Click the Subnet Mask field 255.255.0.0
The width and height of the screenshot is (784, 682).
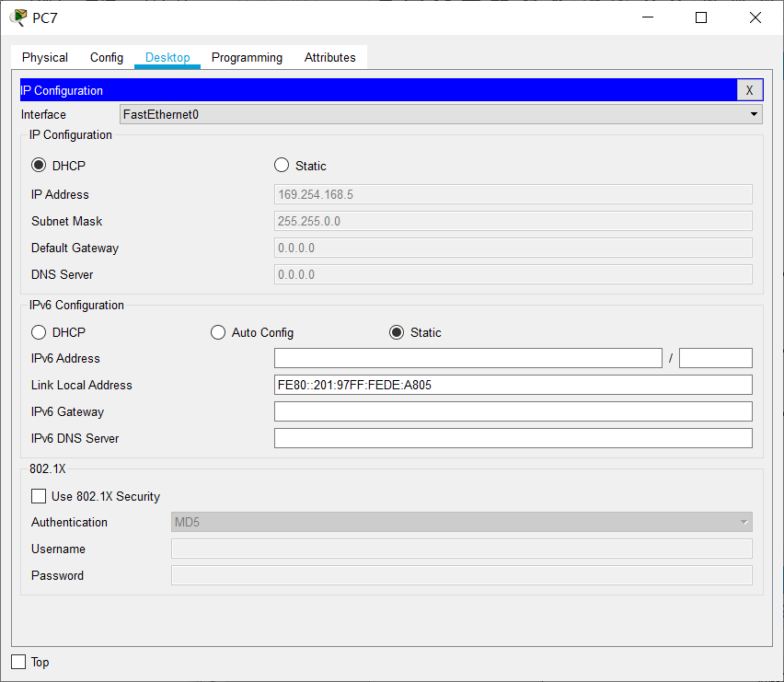pos(513,221)
